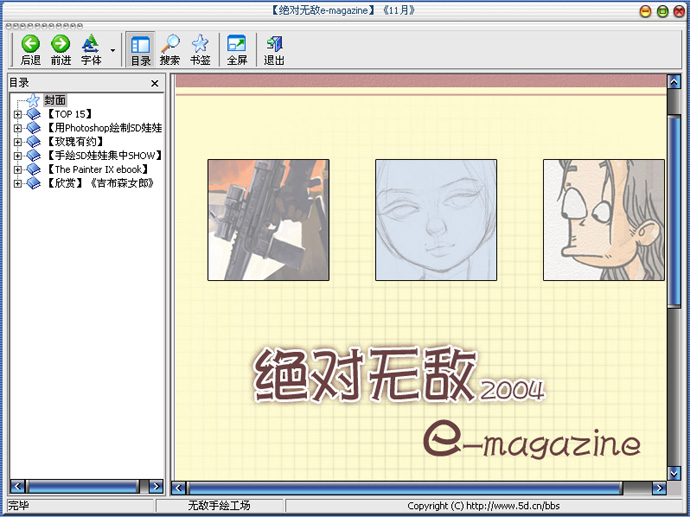The image size is (690, 517).
Task: Close the 目录 side panel
Action: [x=154, y=83]
